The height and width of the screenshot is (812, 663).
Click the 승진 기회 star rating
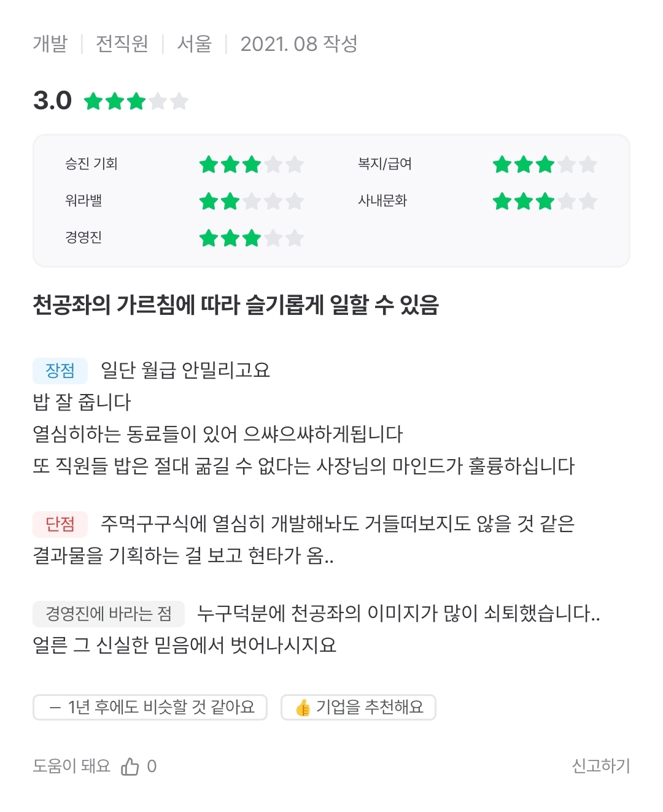tap(251, 164)
